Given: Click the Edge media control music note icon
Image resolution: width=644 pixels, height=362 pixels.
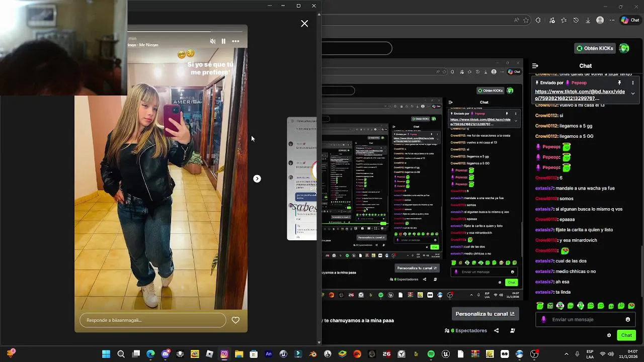Looking at the screenshot, I should [x=552, y=20].
